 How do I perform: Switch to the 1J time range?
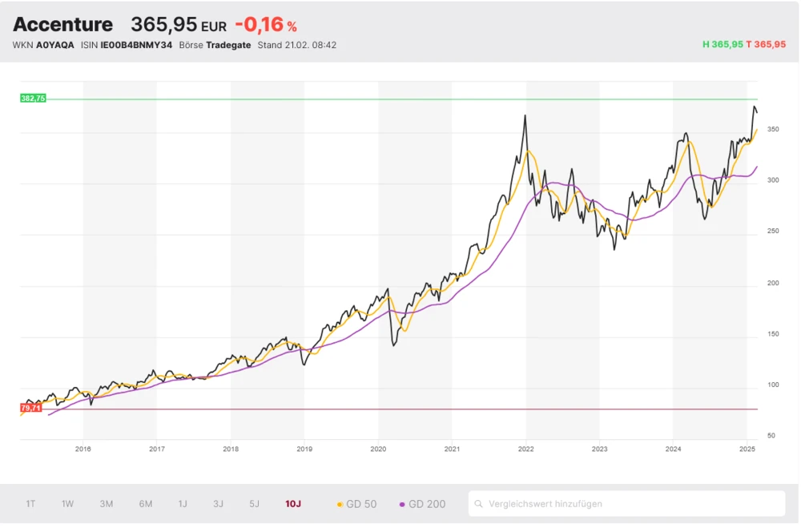click(183, 504)
